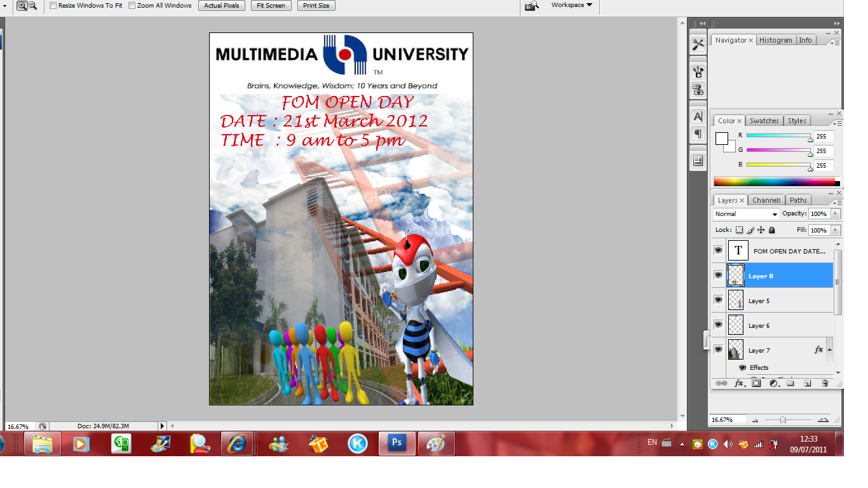Click the document status preview icon
Screen dimensions: 868x488
42,426
